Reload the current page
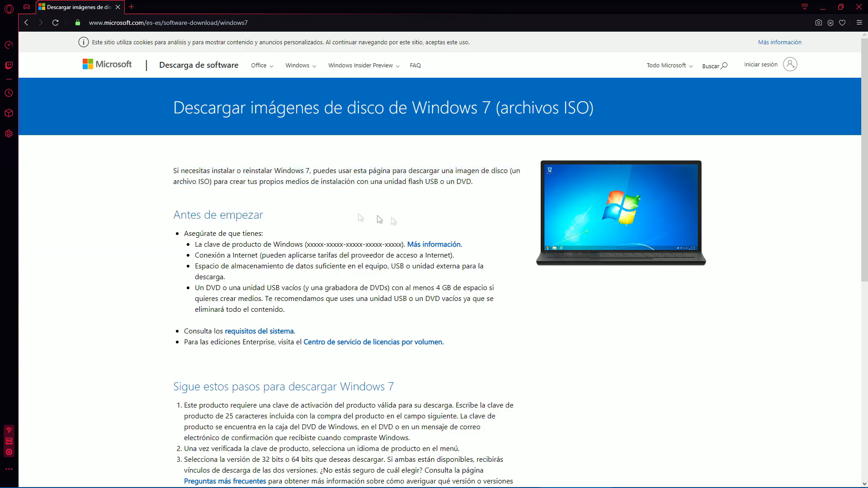Image resolution: width=868 pixels, height=488 pixels. tap(56, 23)
